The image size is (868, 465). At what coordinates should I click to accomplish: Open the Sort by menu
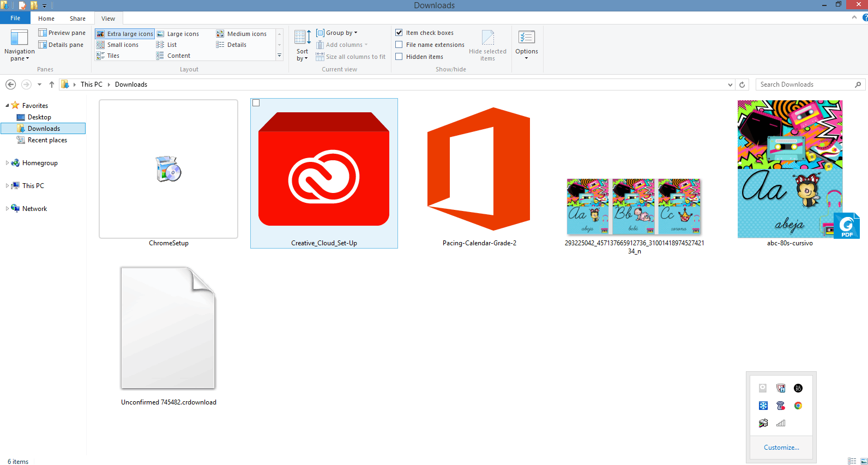coord(302,46)
